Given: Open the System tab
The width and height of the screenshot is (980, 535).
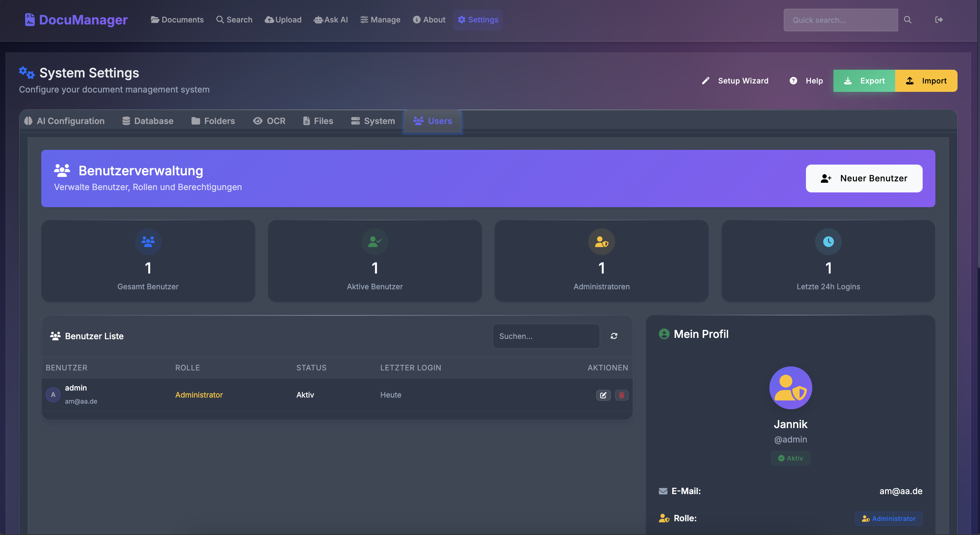Looking at the screenshot, I should pos(373,121).
